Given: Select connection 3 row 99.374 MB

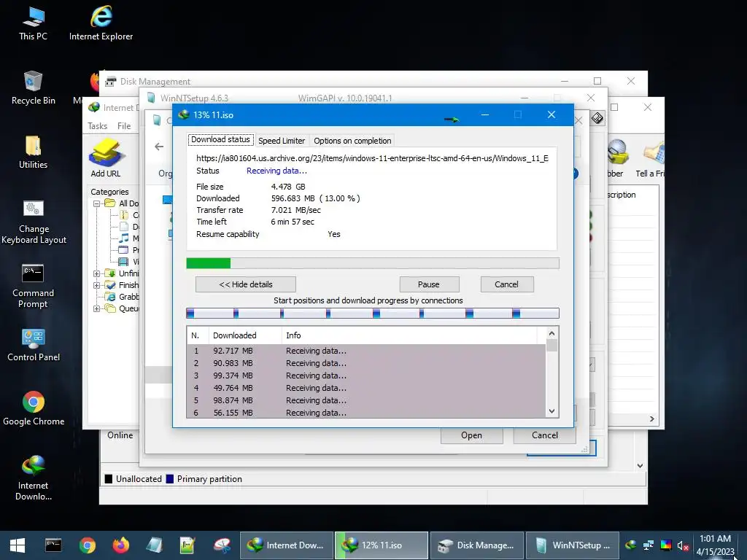Looking at the screenshot, I should (x=366, y=376).
